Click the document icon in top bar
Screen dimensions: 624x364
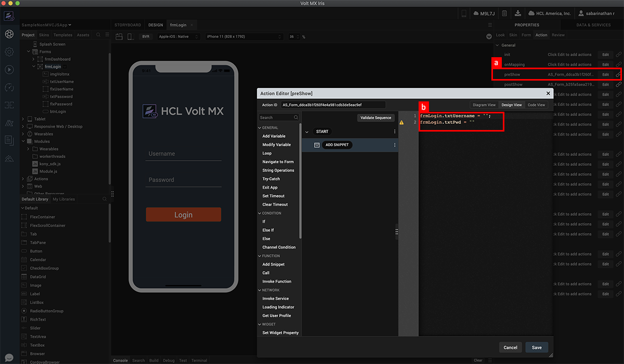point(504,13)
